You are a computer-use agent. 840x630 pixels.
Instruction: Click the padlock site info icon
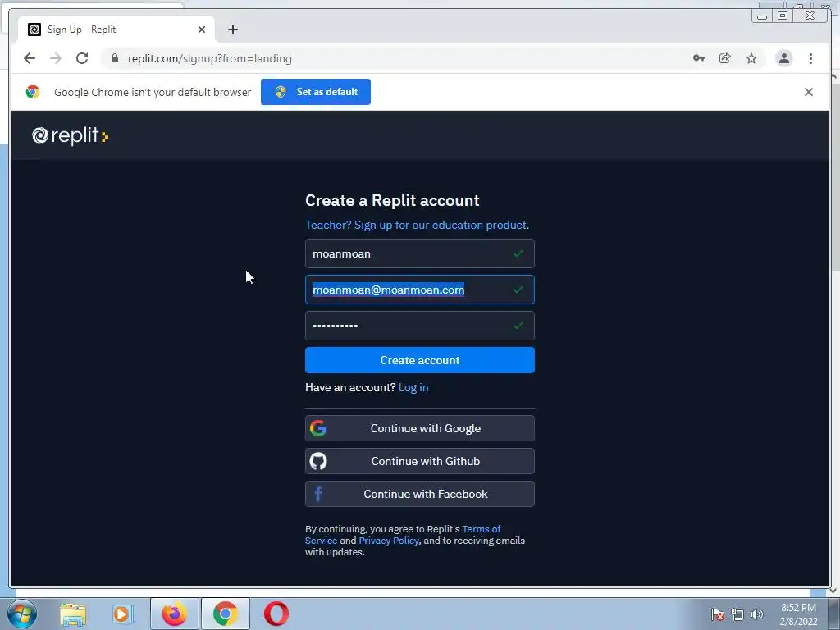(x=115, y=58)
